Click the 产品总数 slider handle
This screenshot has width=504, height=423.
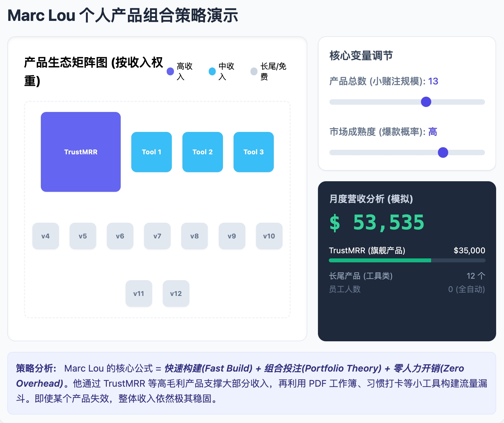(x=426, y=102)
